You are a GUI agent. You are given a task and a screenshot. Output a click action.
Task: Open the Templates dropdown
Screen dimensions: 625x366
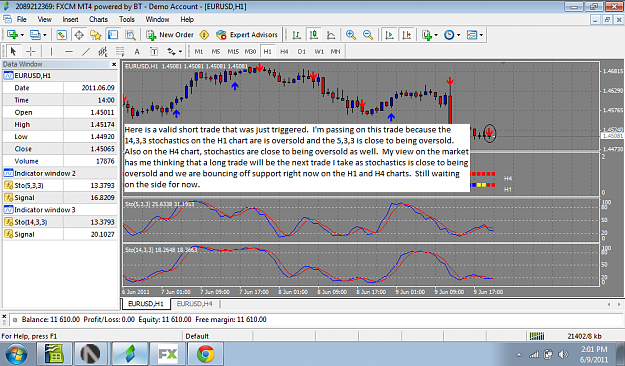coord(475,35)
